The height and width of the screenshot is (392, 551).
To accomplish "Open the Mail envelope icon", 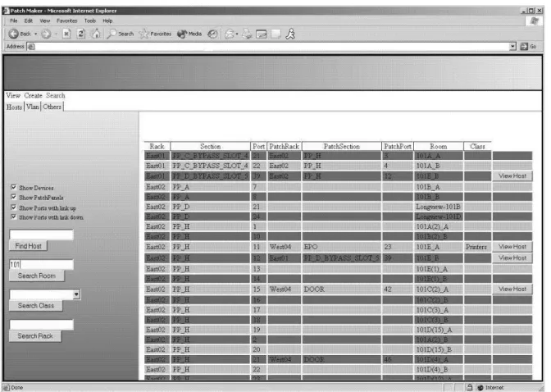I will [230, 34].
